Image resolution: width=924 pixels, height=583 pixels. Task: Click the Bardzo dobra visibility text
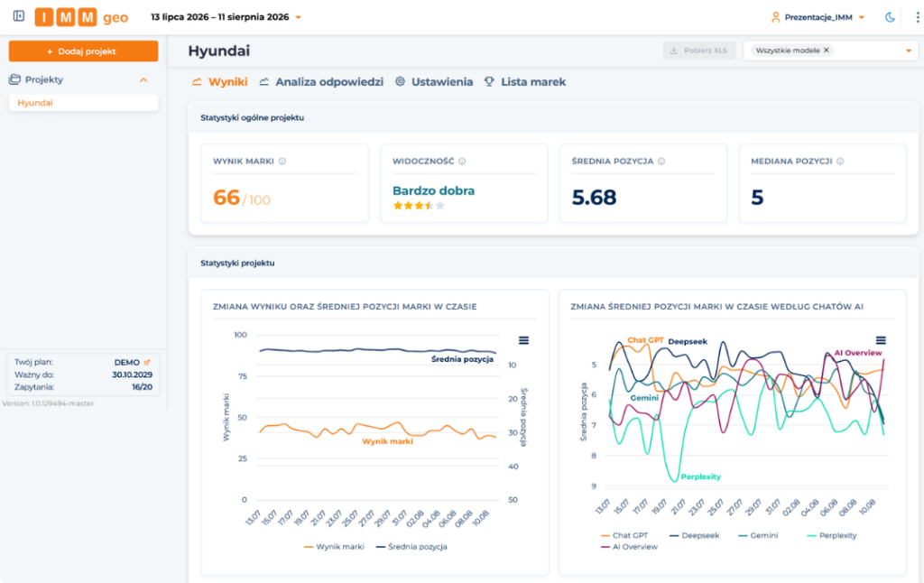[x=434, y=191]
